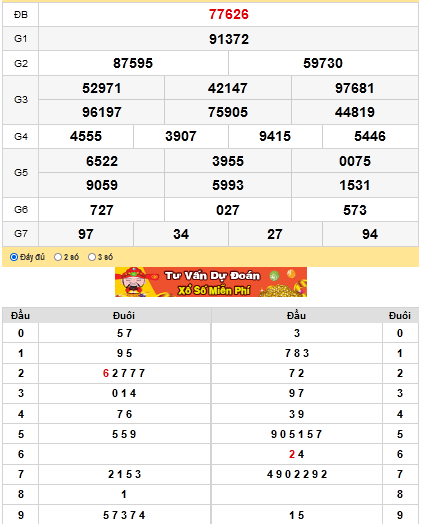Click the G1 row label

[x=21, y=38]
